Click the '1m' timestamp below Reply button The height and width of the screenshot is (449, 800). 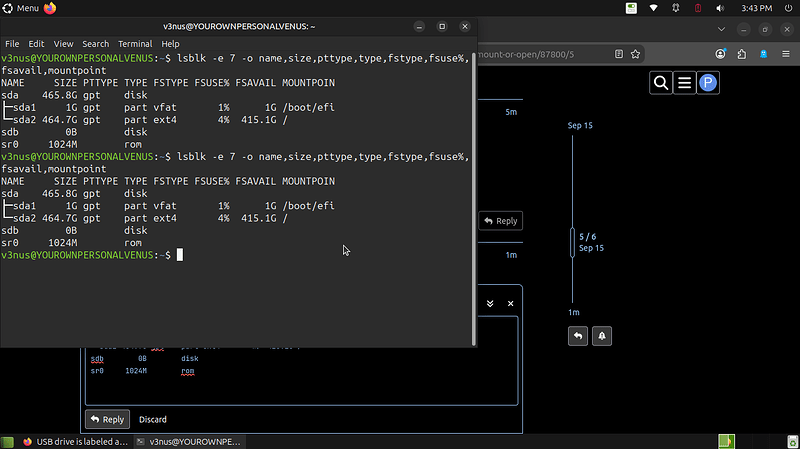click(511, 255)
